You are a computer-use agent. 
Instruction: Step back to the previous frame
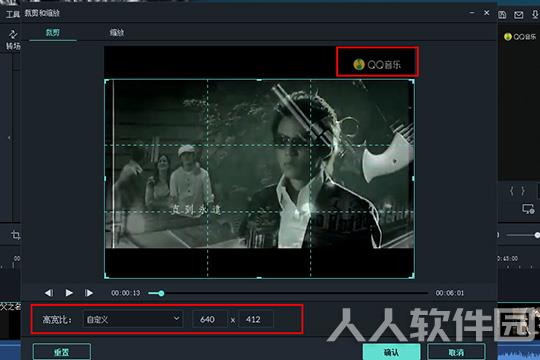point(49,293)
